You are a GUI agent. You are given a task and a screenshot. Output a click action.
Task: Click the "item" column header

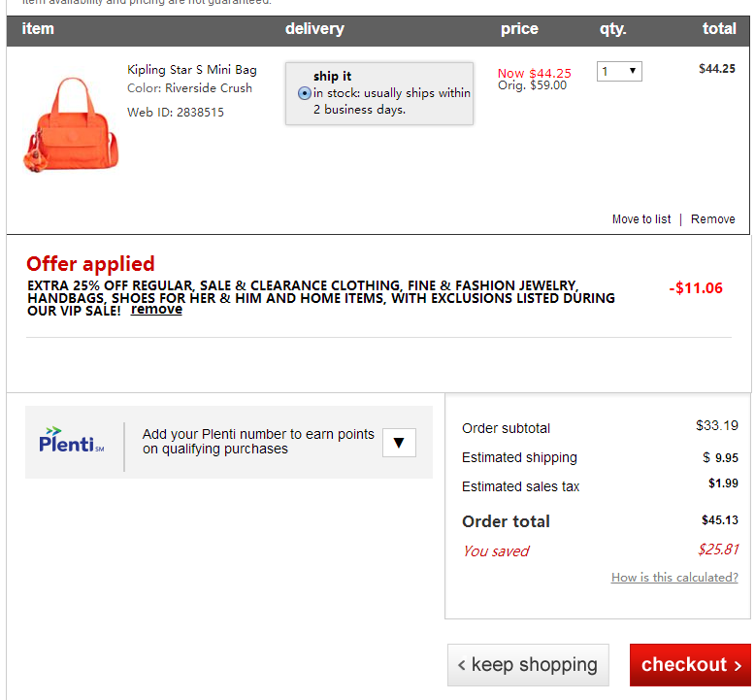tap(38, 29)
